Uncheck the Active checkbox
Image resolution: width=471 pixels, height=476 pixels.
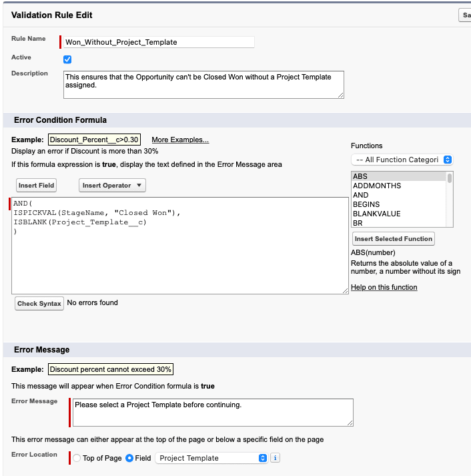click(67, 59)
